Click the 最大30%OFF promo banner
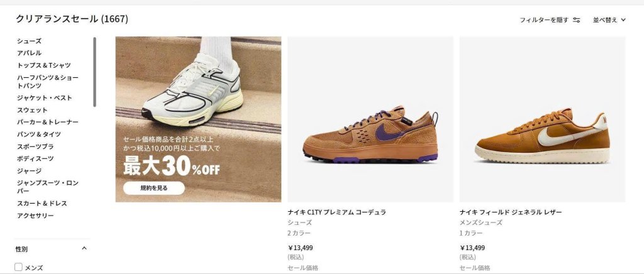 coord(198,119)
